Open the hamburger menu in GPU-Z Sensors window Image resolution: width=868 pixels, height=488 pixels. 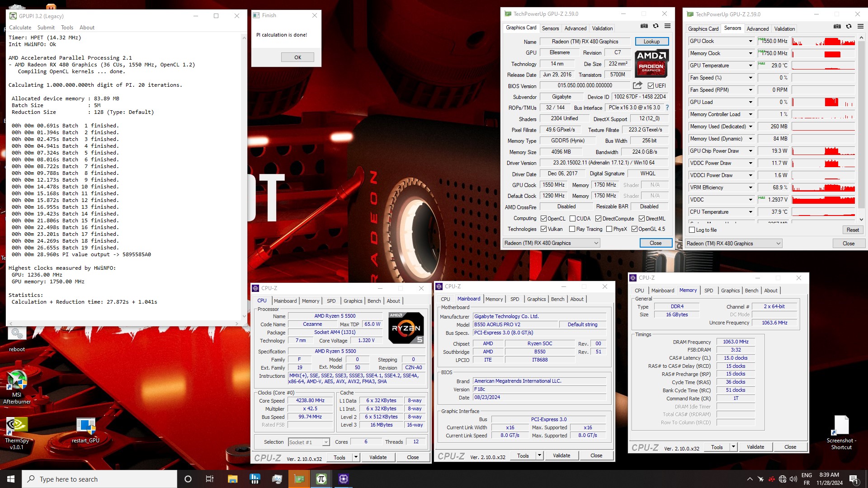click(x=860, y=27)
